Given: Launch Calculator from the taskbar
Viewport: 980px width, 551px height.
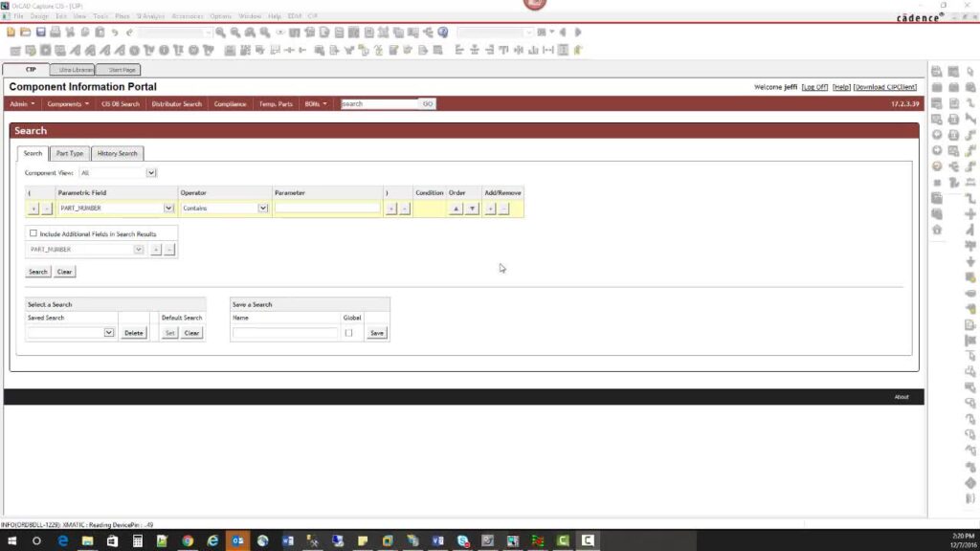Looking at the screenshot, I should (x=138, y=540).
